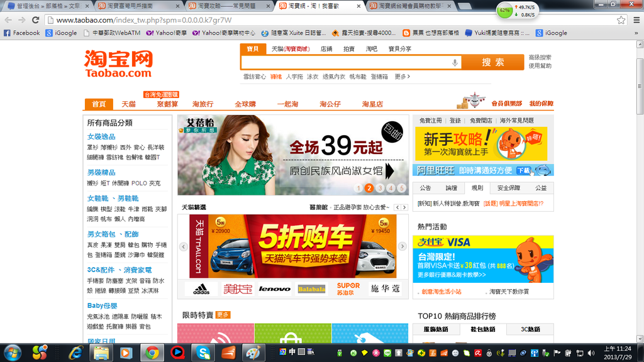Open the 支付寶 VISA 台灣限定 banner
This screenshot has height=362, width=644.
click(x=483, y=259)
